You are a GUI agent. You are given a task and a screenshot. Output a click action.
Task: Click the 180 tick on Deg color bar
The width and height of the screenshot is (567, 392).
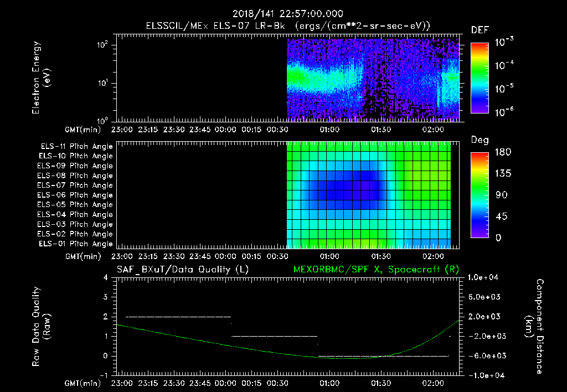(503, 152)
